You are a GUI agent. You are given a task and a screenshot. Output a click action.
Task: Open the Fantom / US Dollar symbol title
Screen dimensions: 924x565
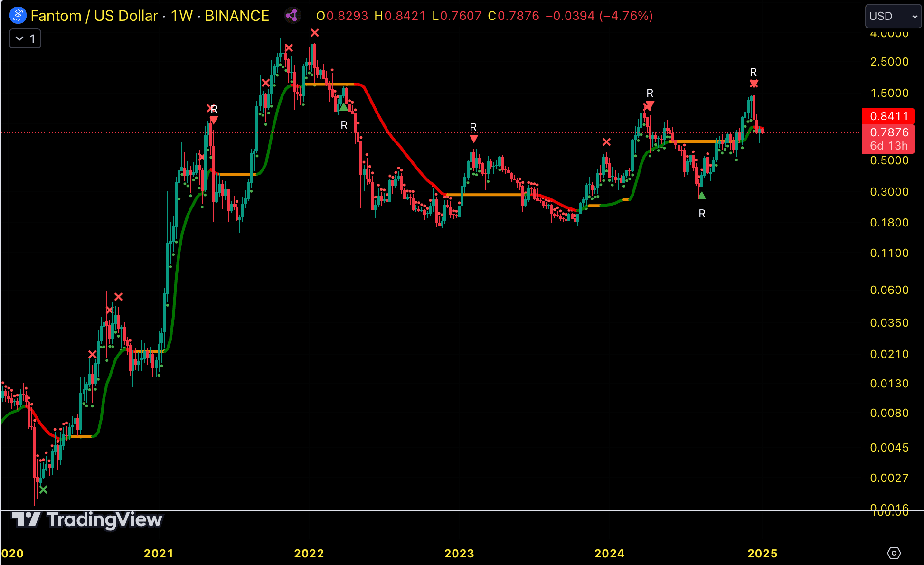150,16
